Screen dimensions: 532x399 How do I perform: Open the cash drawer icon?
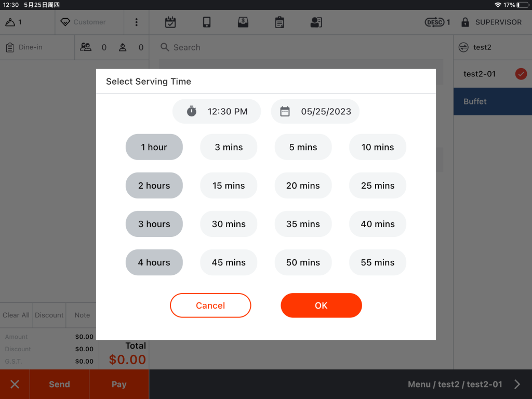click(x=243, y=22)
